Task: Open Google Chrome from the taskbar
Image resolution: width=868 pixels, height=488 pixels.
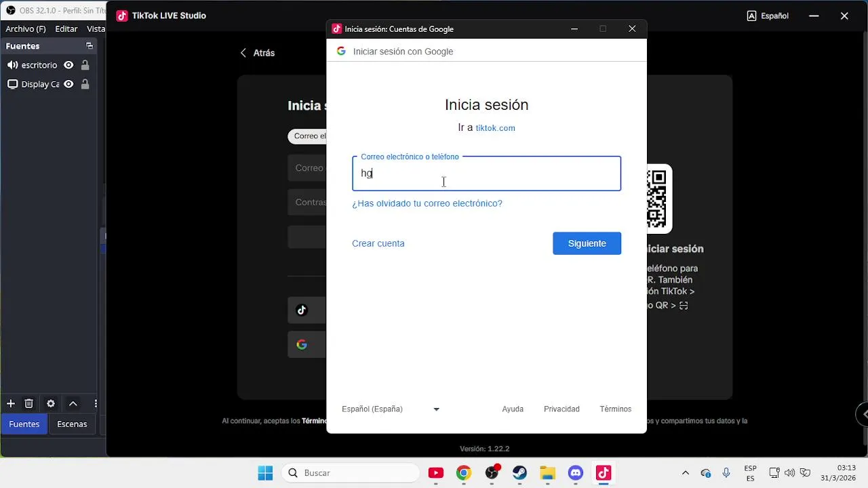Action: [x=464, y=473]
